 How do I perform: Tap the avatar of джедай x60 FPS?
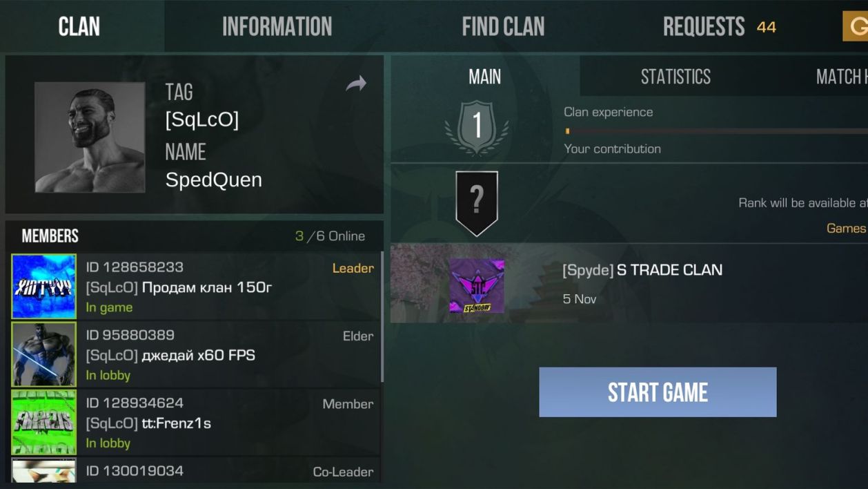44,354
